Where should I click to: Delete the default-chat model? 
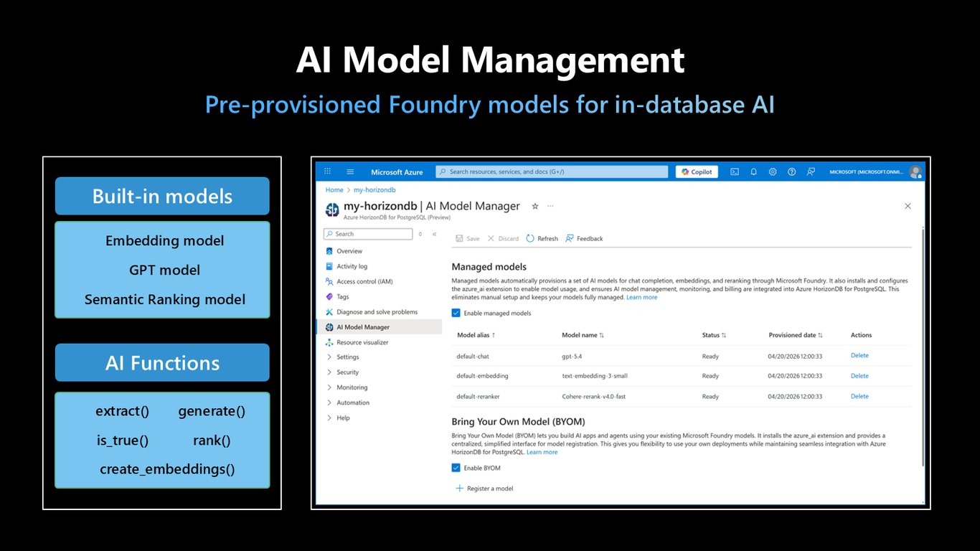(x=859, y=355)
